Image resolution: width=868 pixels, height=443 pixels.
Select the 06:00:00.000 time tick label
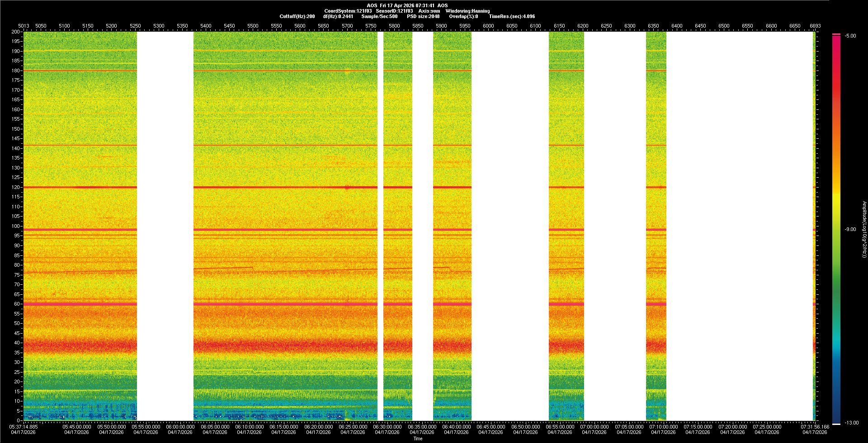[x=180, y=427]
